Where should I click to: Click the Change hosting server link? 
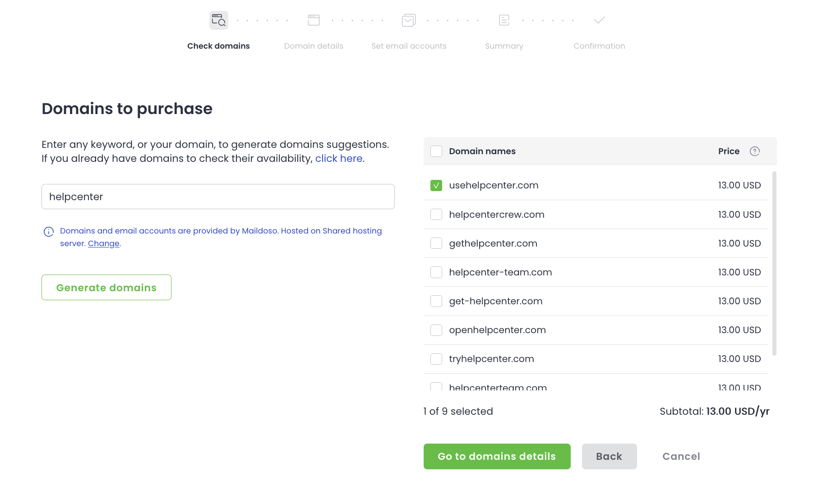click(x=104, y=243)
